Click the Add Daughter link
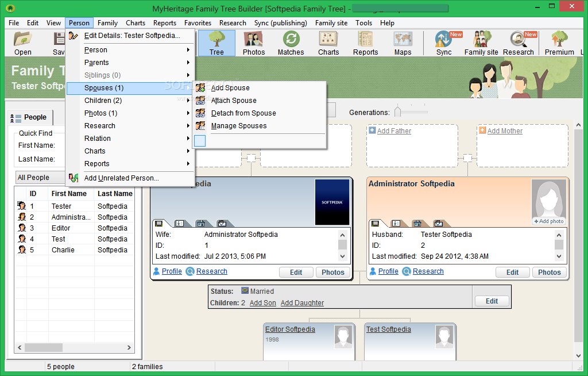The width and height of the screenshot is (588, 376). coord(302,303)
